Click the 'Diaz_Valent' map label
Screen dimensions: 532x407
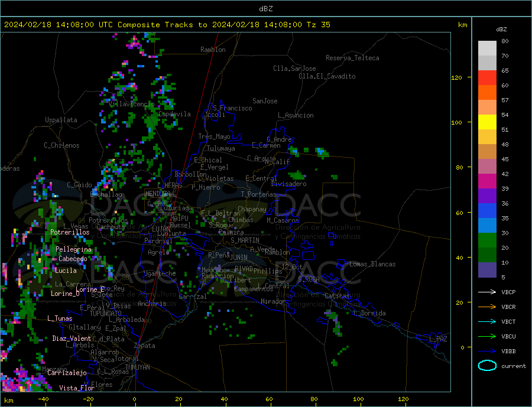[72, 338]
